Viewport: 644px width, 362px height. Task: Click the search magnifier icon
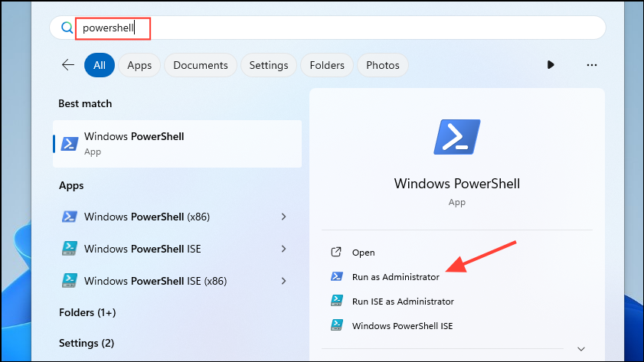(67, 28)
